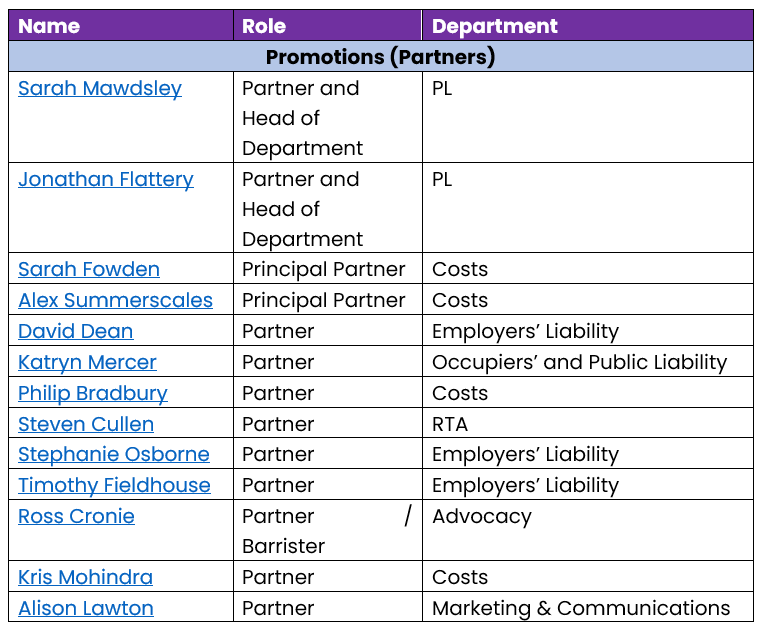The height and width of the screenshot is (632, 758).
Task: Click the Marketing & Communications department cell
Action: tap(581, 608)
